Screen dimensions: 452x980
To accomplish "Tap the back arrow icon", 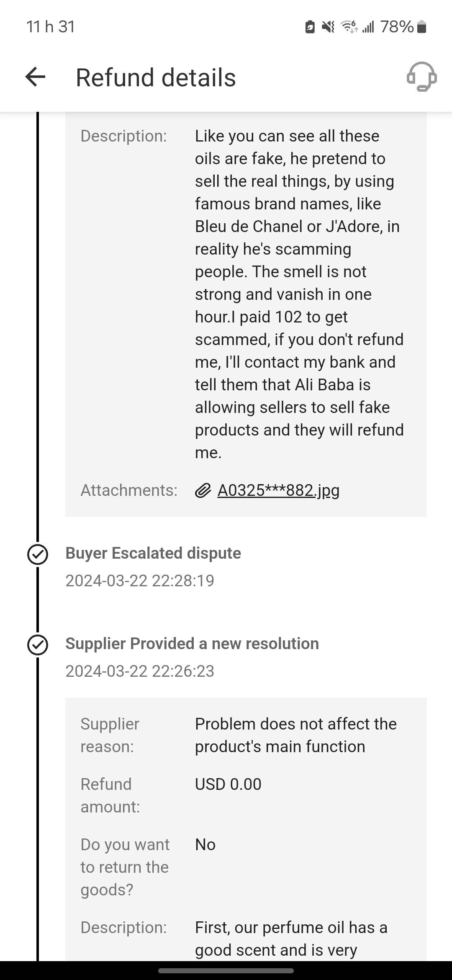I will click(35, 77).
